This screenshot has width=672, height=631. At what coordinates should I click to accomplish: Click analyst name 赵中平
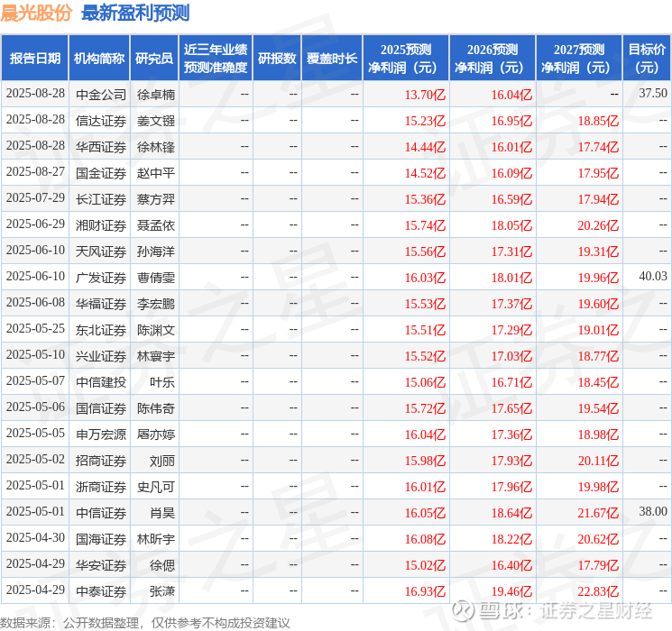tap(155, 173)
